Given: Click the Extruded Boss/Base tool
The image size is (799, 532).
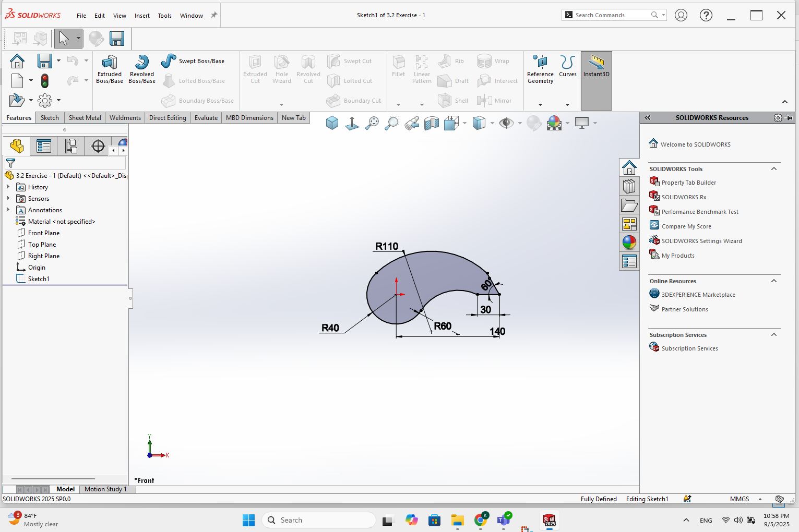Looking at the screenshot, I should pyautogui.click(x=110, y=69).
